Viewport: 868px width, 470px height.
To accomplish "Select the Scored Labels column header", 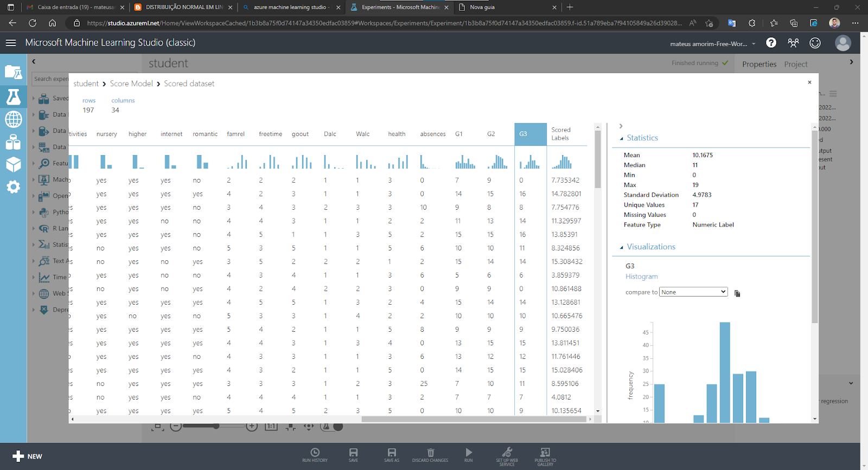I will click(x=567, y=134).
